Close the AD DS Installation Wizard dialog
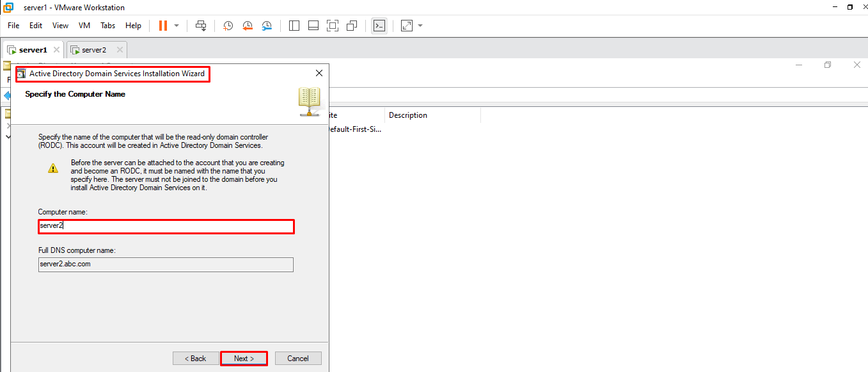Image resolution: width=868 pixels, height=372 pixels. [319, 73]
